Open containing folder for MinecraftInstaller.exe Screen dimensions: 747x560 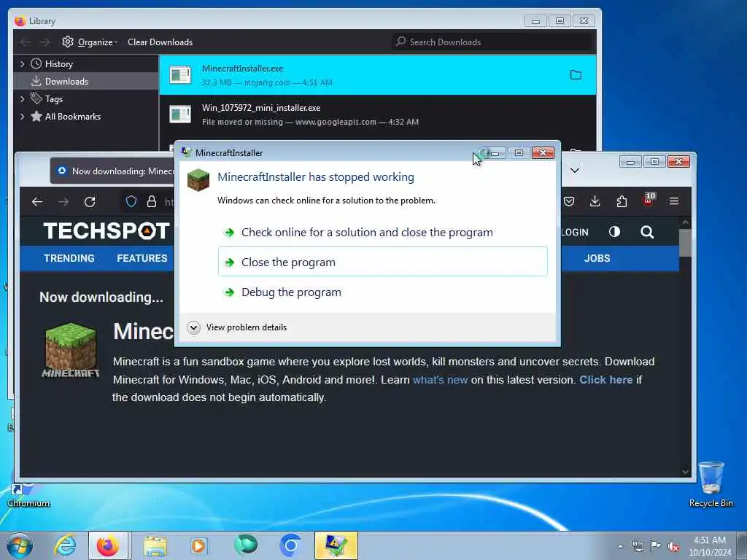point(576,75)
